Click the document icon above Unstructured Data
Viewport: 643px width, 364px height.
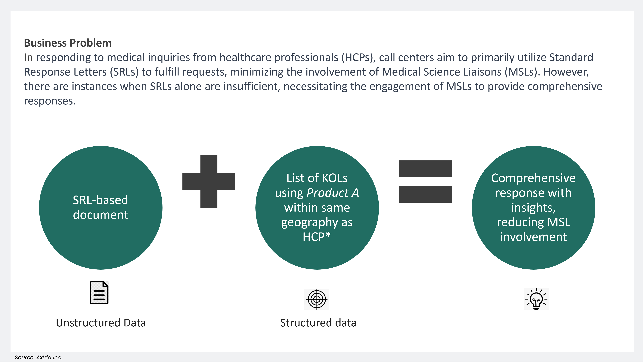(x=99, y=293)
